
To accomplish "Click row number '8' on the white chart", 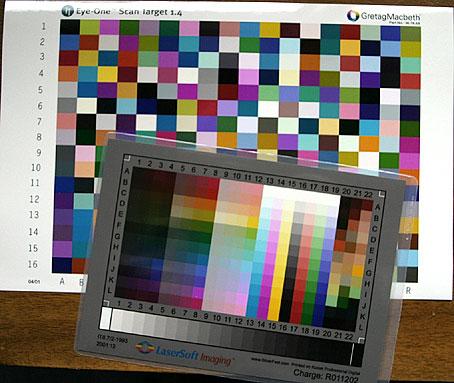I will point(39,137).
